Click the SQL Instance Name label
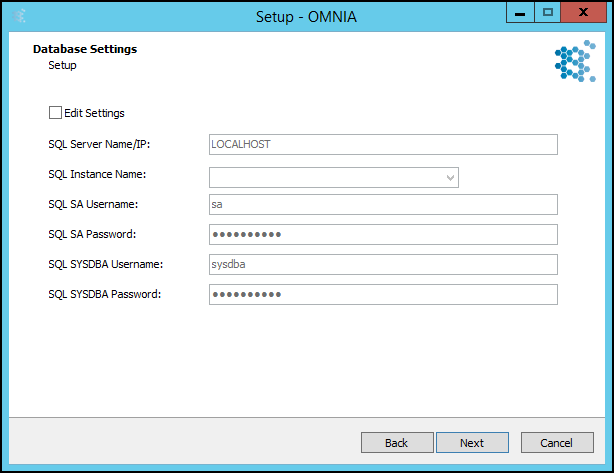 point(97,174)
